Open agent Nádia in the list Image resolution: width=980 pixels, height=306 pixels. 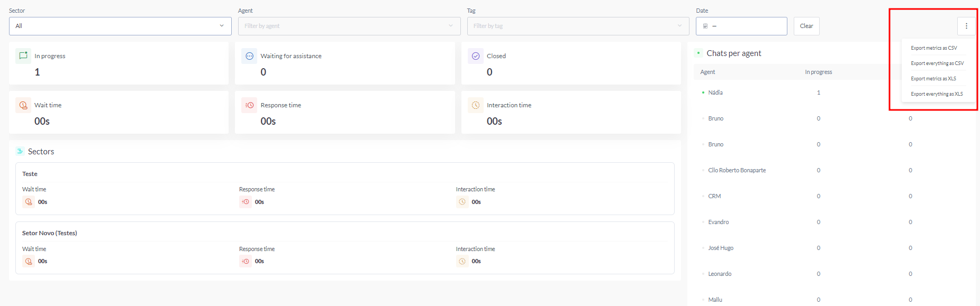click(715, 92)
